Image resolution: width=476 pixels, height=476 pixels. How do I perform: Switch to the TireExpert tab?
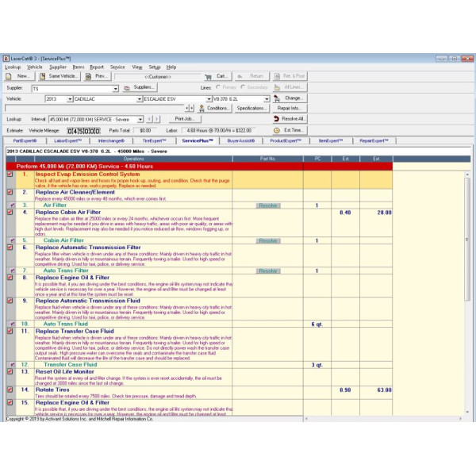pos(159,140)
